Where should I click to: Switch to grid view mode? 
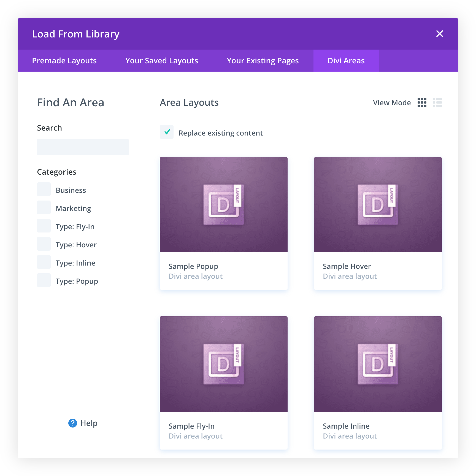coord(422,102)
